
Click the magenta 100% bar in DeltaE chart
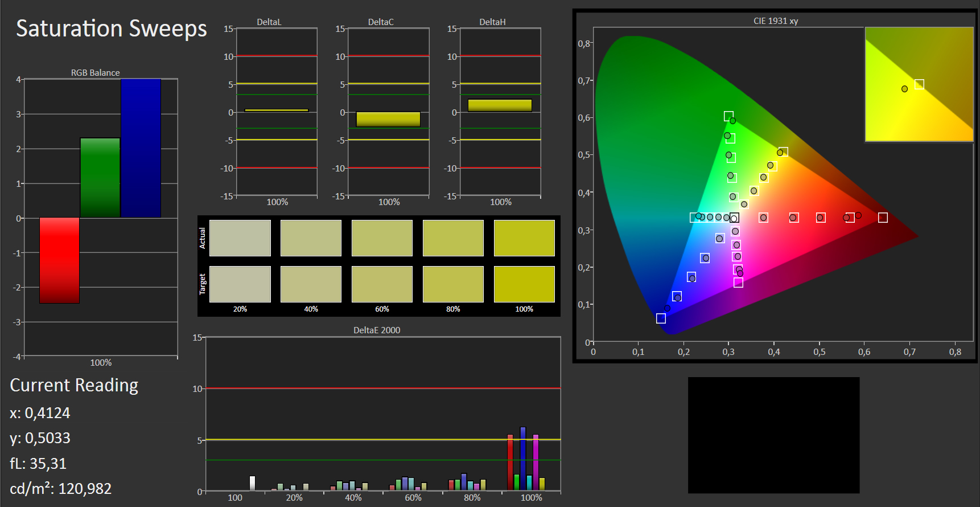[x=536, y=463]
